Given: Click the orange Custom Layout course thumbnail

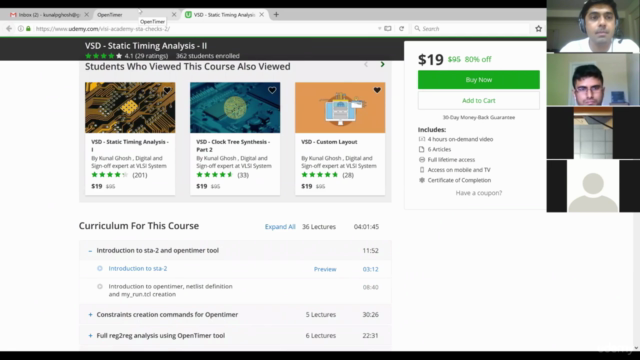Looking at the screenshot, I should pos(340,108).
